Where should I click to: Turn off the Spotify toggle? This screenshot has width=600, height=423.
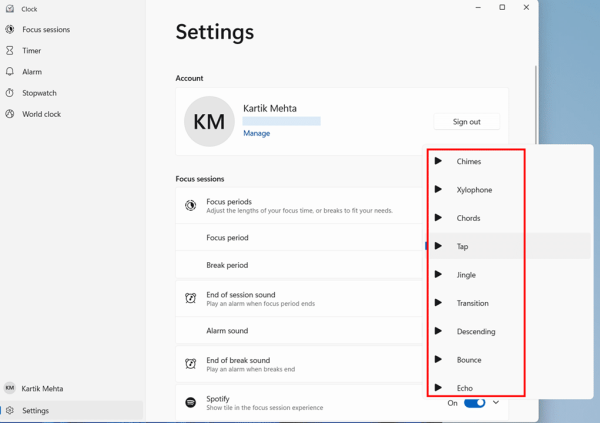474,403
